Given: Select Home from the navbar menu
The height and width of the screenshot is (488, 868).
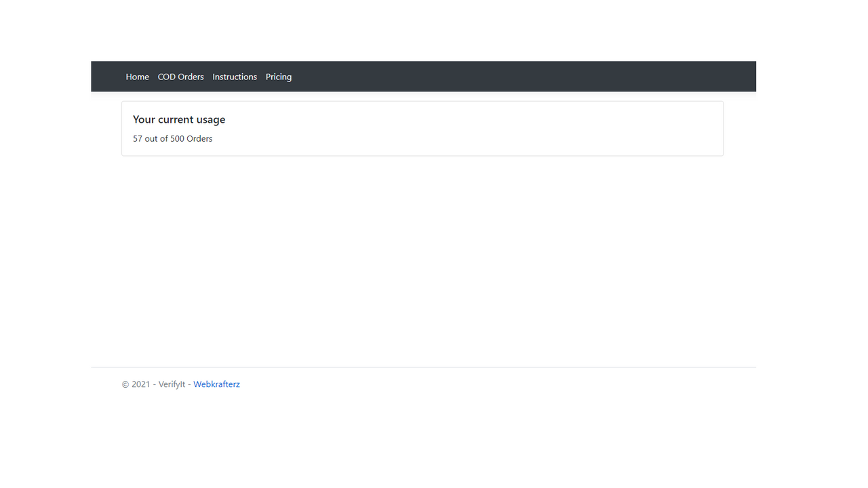Looking at the screenshot, I should tap(137, 77).
